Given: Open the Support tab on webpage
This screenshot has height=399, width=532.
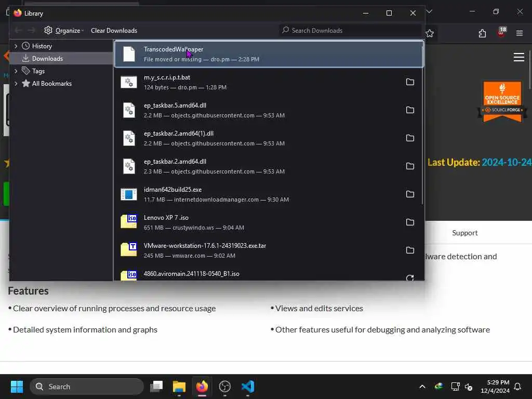Looking at the screenshot, I should click(x=464, y=233).
